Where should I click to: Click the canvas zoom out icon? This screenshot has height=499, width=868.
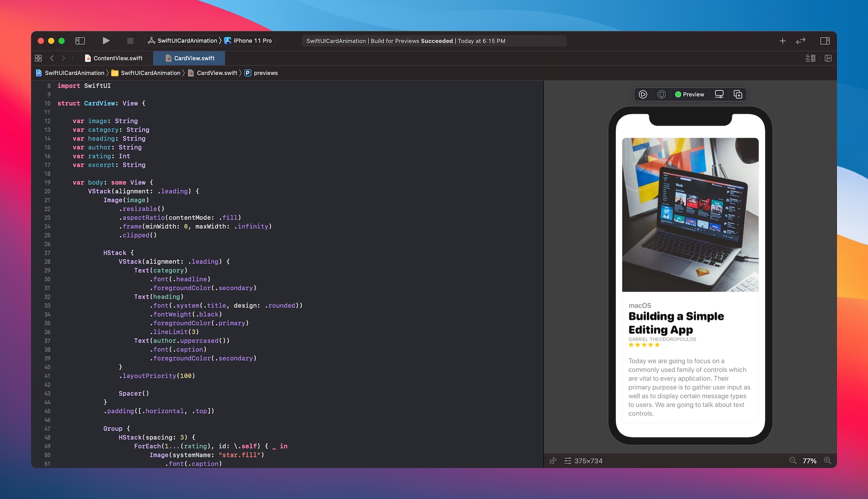point(793,460)
